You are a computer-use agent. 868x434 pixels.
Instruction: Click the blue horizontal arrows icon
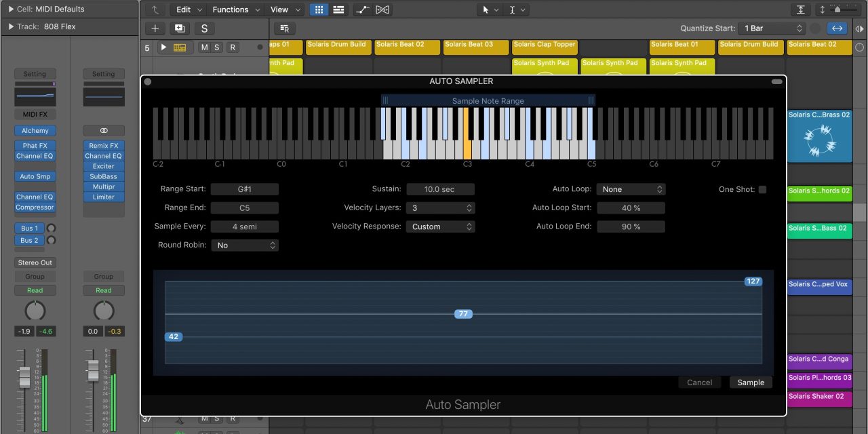837,28
